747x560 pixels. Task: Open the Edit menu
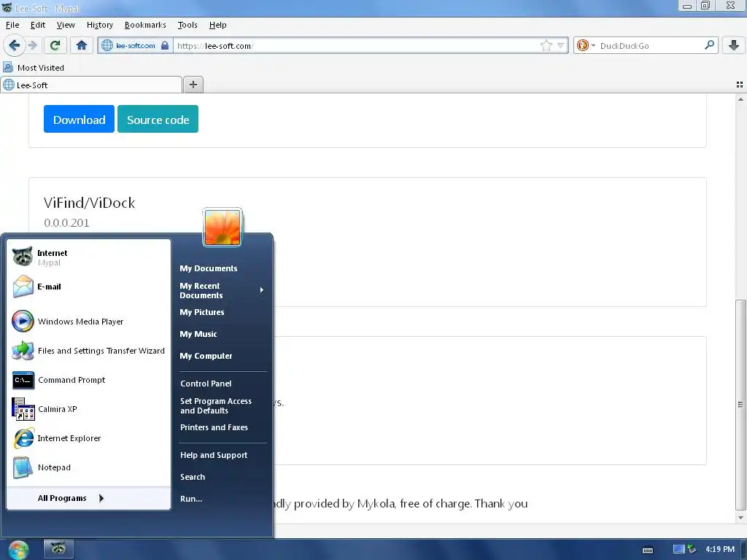click(38, 25)
